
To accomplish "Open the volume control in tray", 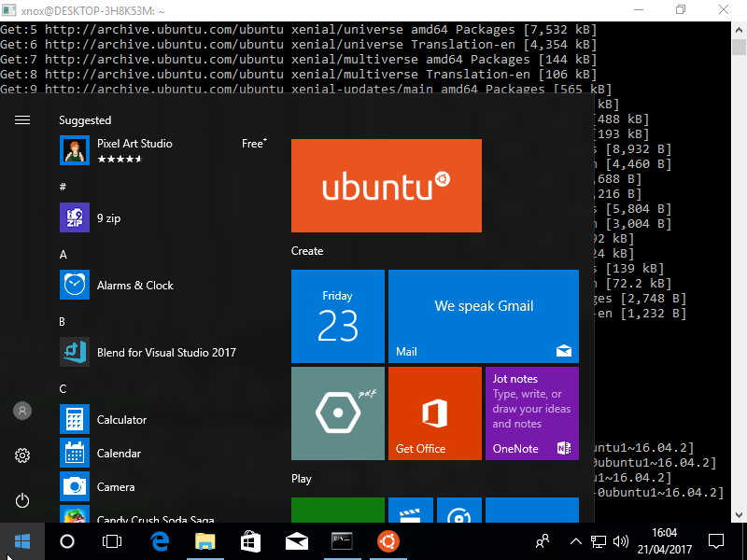I will 621,541.
